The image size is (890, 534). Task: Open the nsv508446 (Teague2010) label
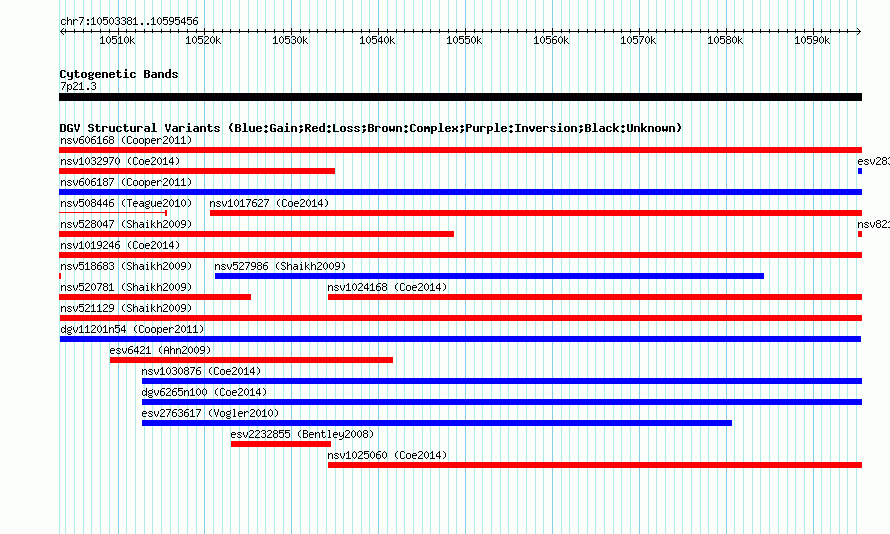126,203
